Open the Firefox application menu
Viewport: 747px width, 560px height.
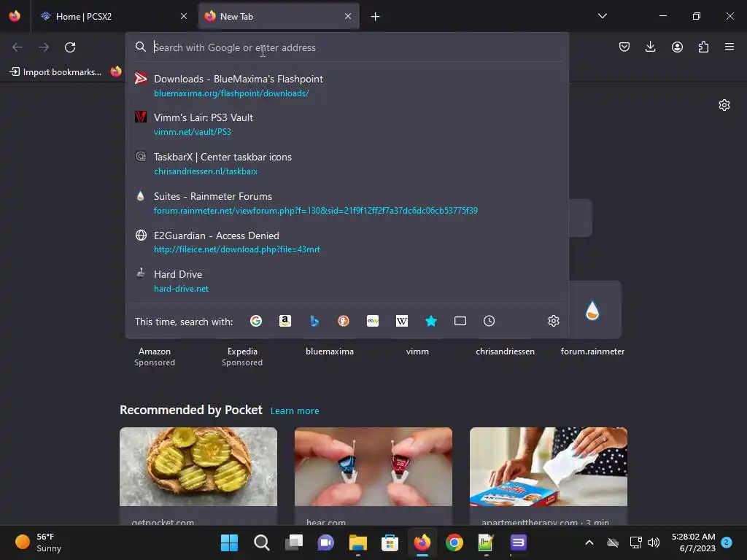pos(729,47)
